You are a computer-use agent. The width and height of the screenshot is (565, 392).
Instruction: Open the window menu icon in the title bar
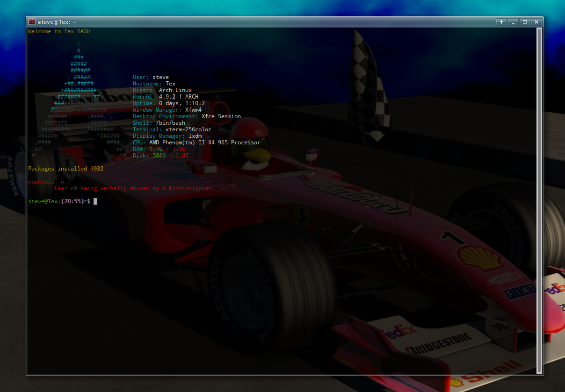click(x=32, y=21)
